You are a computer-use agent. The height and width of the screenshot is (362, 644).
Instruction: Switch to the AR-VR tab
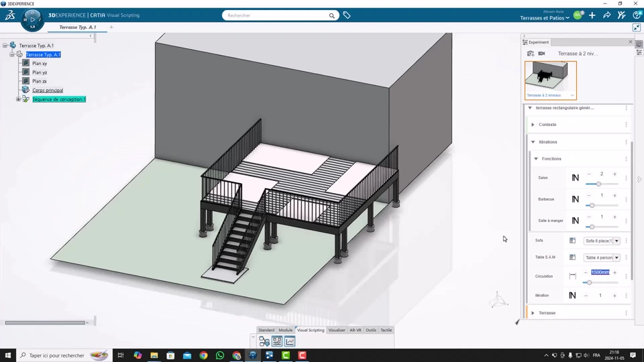coord(356,330)
